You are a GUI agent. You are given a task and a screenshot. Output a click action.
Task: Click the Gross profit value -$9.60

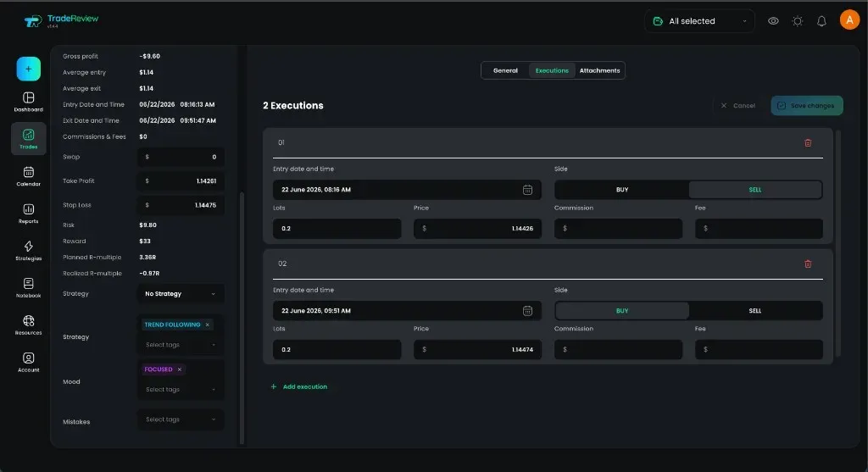(149, 57)
